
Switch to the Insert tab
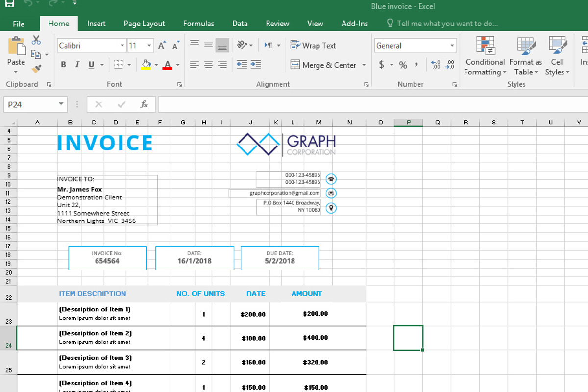(x=97, y=24)
